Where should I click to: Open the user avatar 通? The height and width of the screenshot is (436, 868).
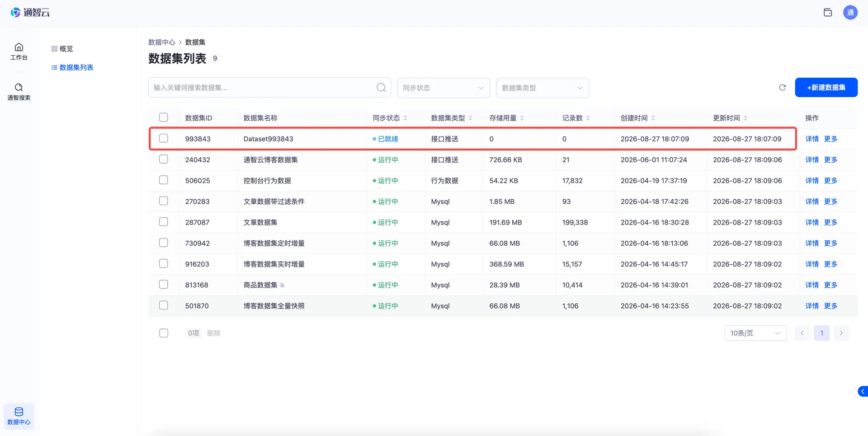pyautogui.click(x=850, y=13)
